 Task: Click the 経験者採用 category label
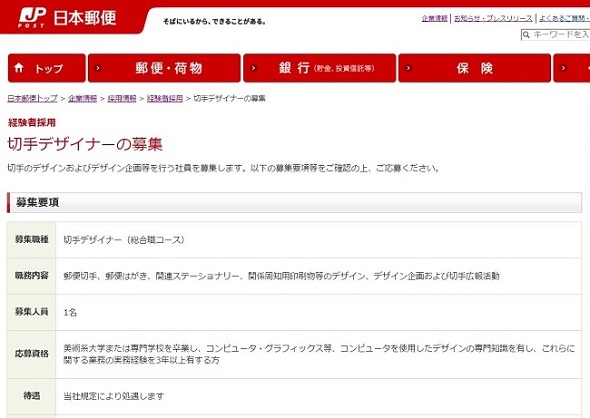(x=32, y=123)
